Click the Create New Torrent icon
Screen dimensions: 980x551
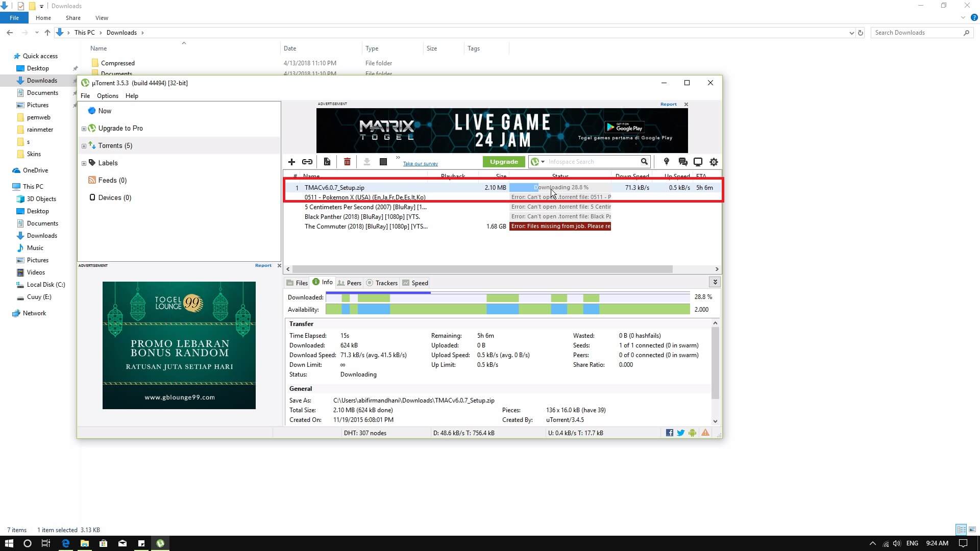(x=327, y=162)
